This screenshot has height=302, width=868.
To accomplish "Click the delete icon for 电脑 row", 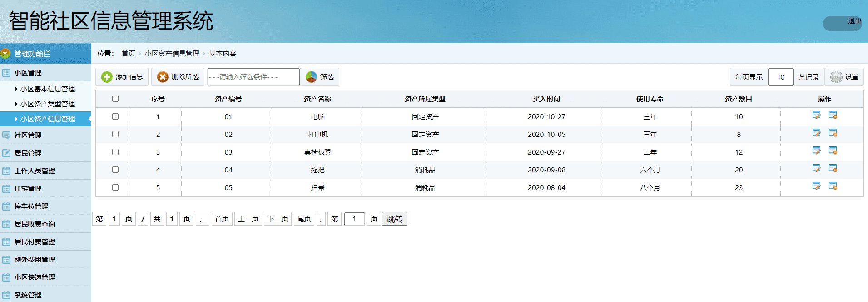I will click(x=833, y=115).
